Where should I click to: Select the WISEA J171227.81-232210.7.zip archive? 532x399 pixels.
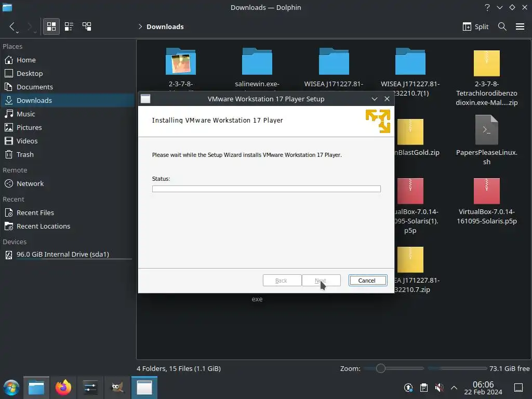pyautogui.click(x=410, y=260)
